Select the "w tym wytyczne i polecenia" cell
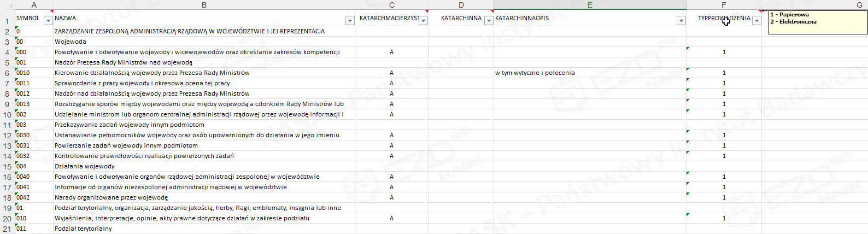This screenshot has width=868, height=234. 535,73
